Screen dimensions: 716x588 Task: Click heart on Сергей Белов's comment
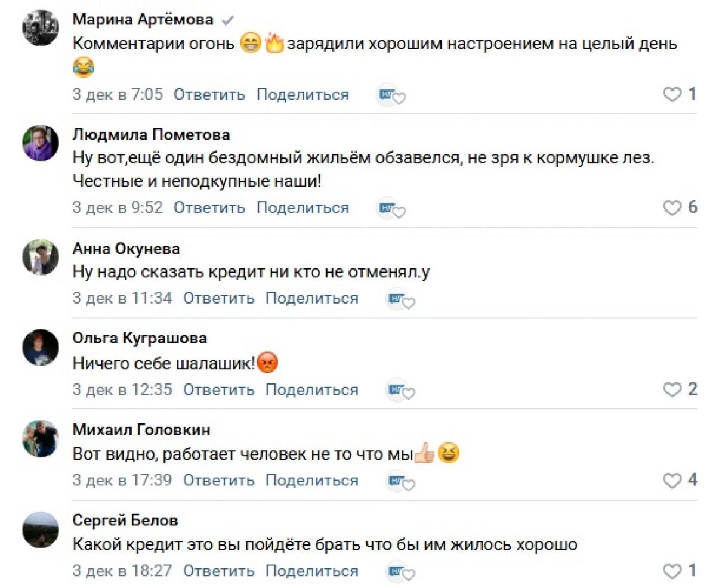(x=672, y=571)
